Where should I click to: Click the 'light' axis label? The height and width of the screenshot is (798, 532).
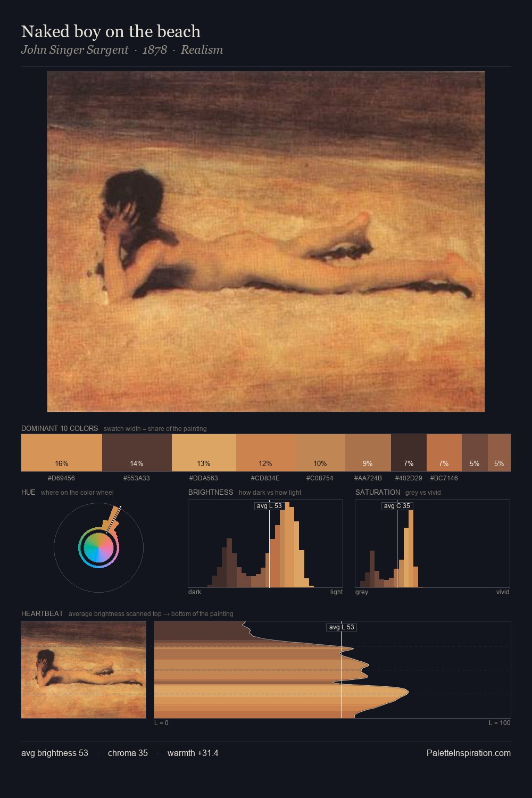point(336,592)
